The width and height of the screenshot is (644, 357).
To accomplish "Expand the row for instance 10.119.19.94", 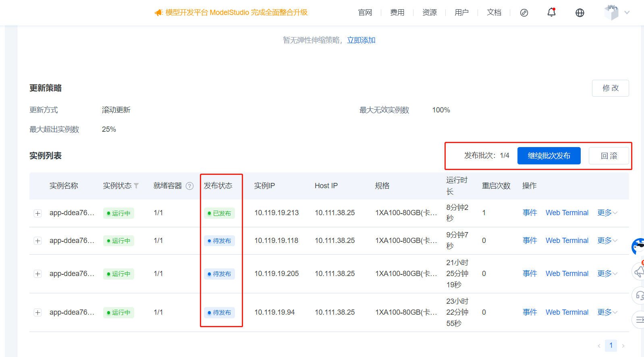I will (38, 313).
